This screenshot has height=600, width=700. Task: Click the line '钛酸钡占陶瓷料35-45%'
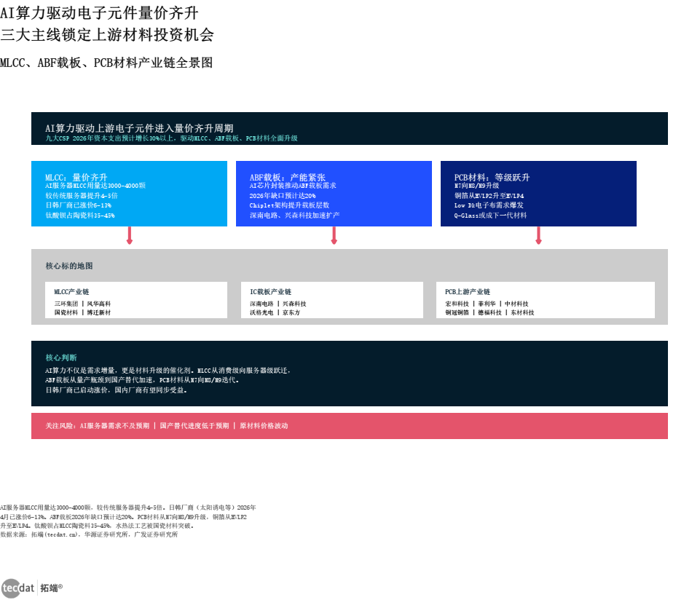pos(80,216)
